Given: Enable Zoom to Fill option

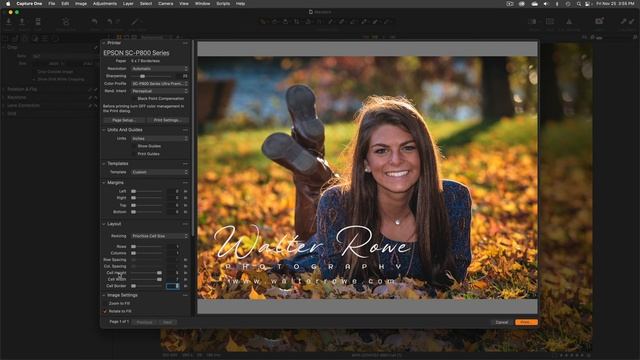Looking at the screenshot, I should [105, 304].
